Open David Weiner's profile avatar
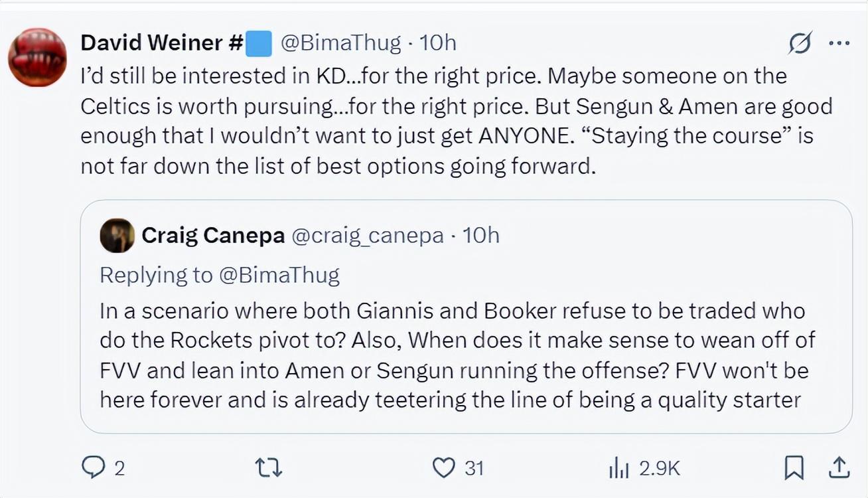868x498 pixels. click(37, 57)
